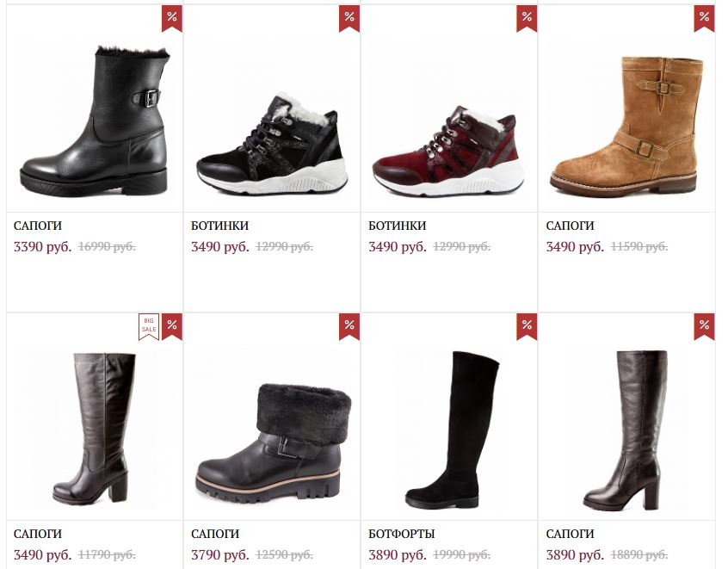Click the crossed-out 19990 руб. old price

coord(461,554)
